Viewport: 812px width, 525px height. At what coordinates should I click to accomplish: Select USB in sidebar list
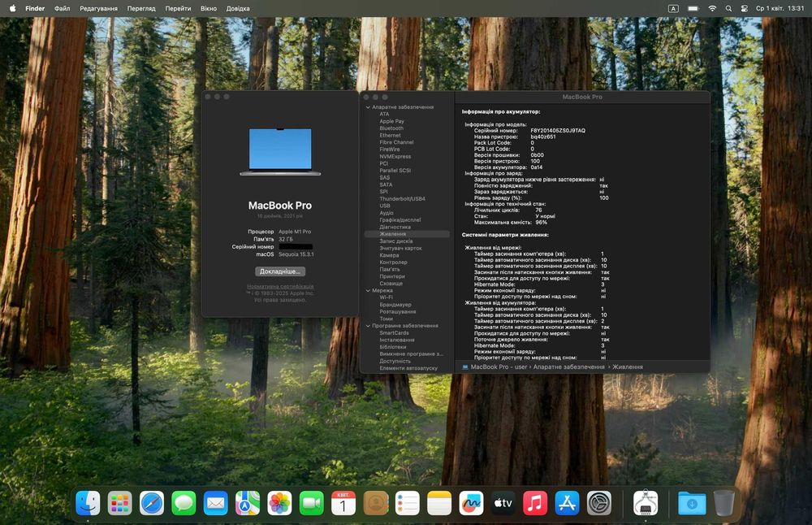385,206
